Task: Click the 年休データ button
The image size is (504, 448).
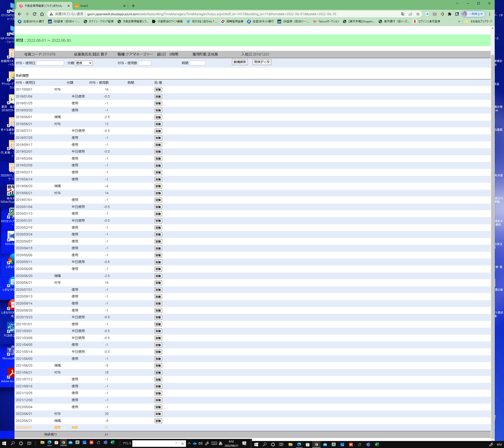Action: 262,62
